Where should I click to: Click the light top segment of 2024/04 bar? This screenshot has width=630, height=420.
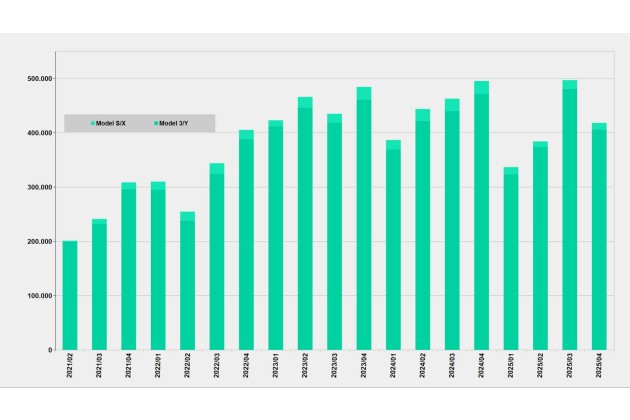pos(481,87)
